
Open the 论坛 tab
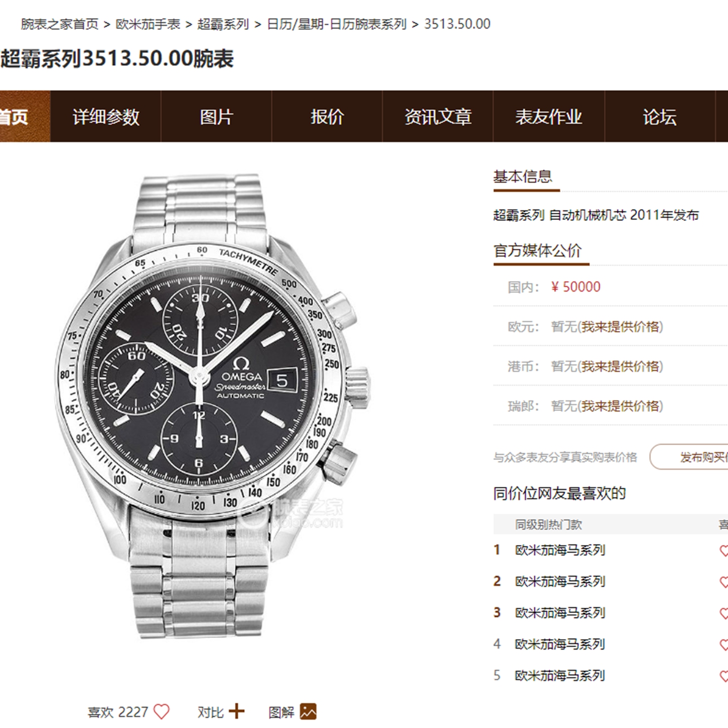[x=660, y=117]
